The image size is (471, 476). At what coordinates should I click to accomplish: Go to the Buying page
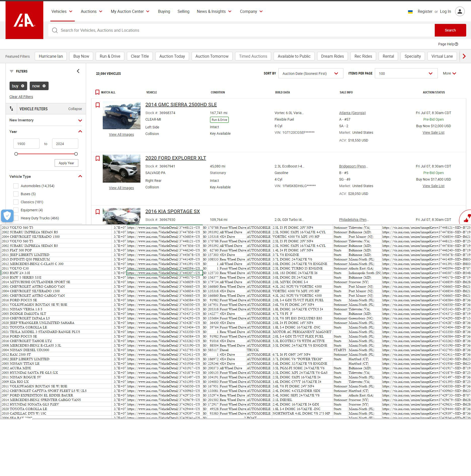[x=164, y=12]
